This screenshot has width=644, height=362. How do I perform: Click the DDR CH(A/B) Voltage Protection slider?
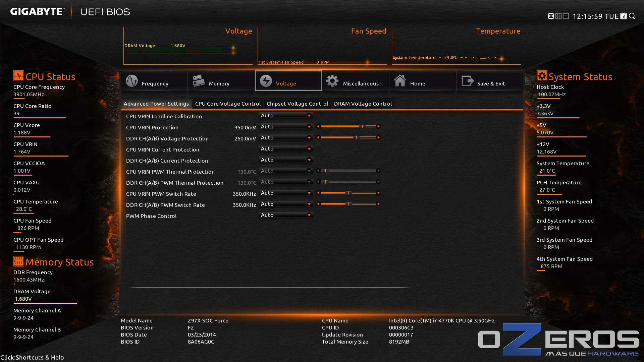[348, 137]
